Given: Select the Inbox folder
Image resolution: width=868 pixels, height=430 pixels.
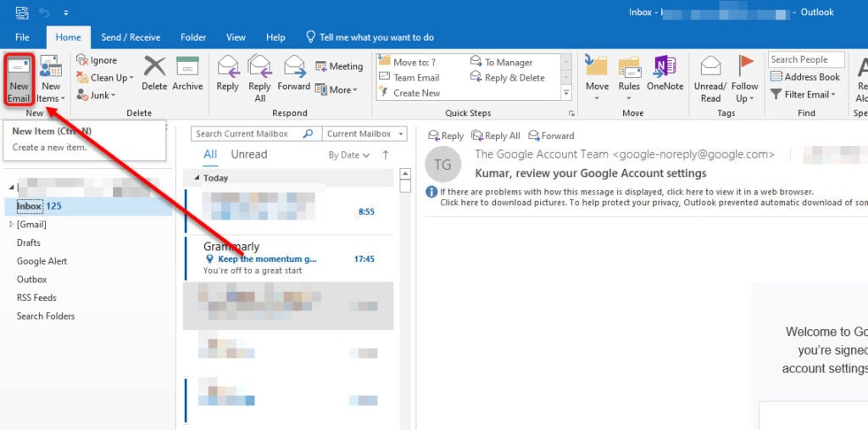Looking at the screenshot, I should (88, 206).
